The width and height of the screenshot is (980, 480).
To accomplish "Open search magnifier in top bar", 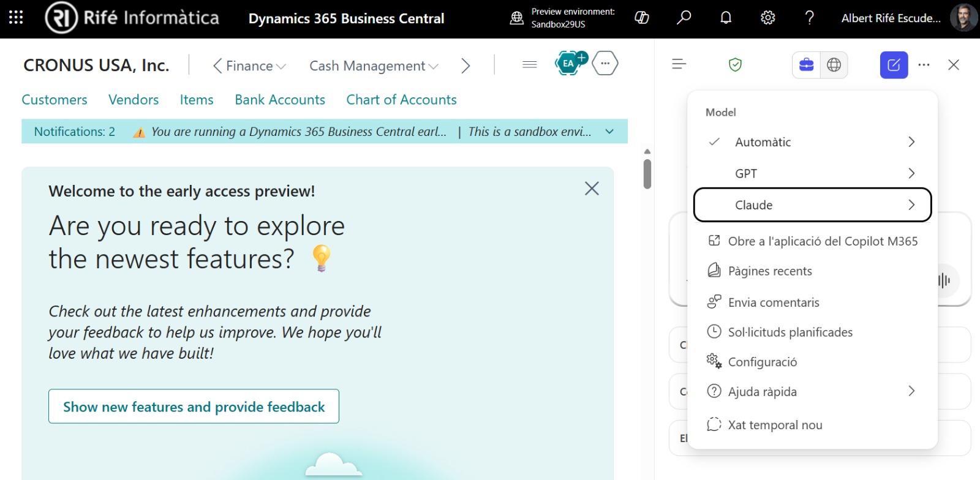I will click(684, 18).
